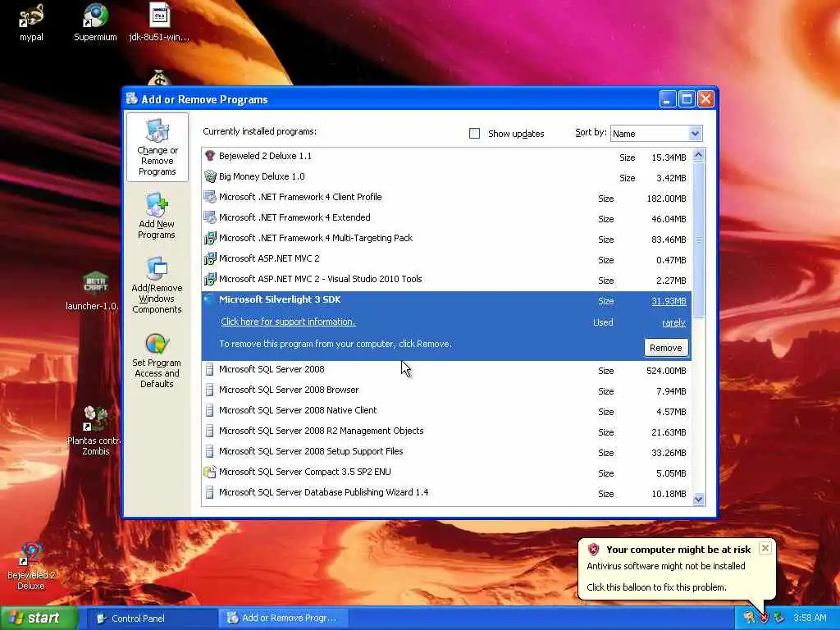The width and height of the screenshot is (840, 630).
Task: Select Microsoft SQL Server 2008 Browser entry
Action: click(x=447, y=390)
